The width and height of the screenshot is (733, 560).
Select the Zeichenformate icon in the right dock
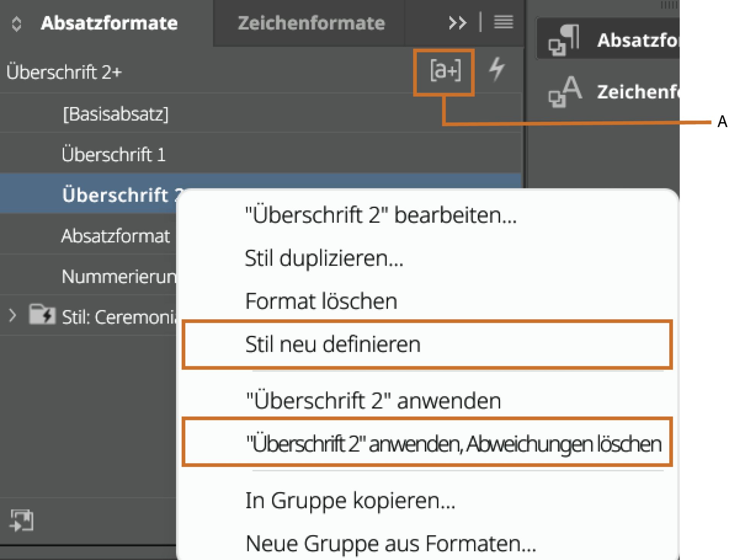pyautogui.click(x=564, y=91)
